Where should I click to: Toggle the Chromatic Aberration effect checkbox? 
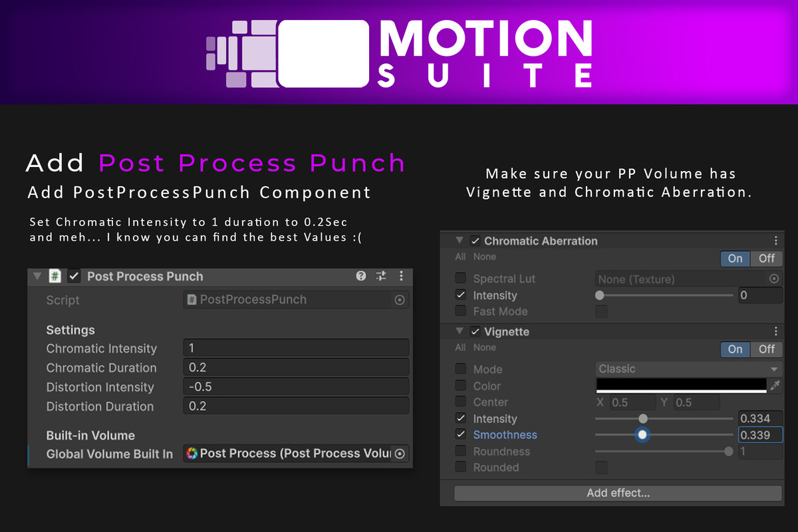[475, 241]
